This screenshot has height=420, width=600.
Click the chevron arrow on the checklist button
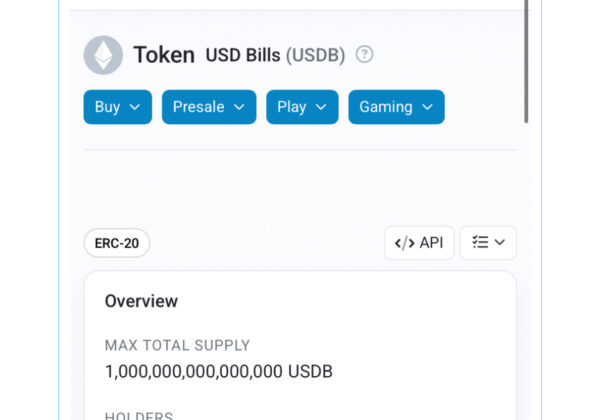[x=500, y=243]
